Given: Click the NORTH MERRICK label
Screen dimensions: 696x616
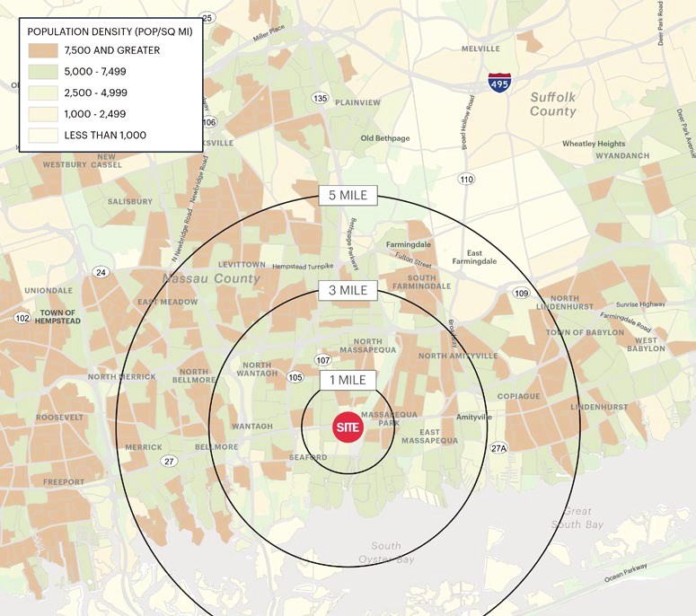Looking at the screenshot, I should tap(121, 377).
